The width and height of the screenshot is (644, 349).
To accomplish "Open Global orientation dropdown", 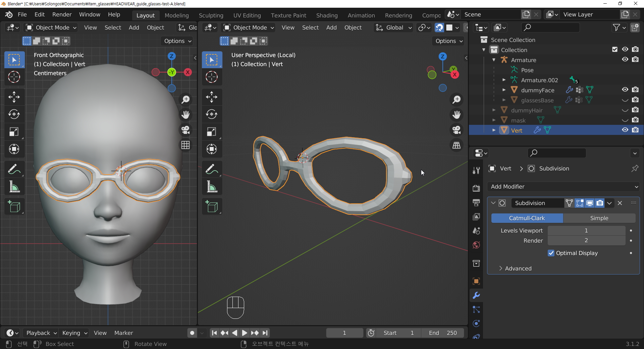I will pyautogui.click(x=394, y=28).
